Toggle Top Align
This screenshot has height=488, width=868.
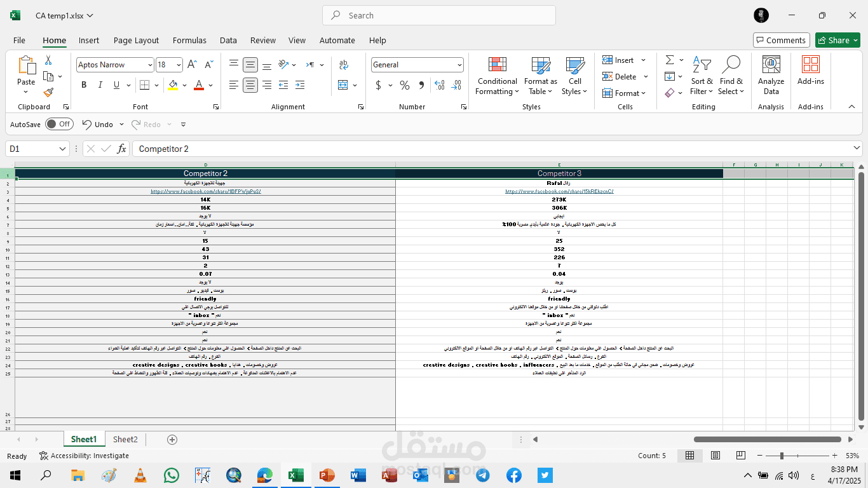234,65
